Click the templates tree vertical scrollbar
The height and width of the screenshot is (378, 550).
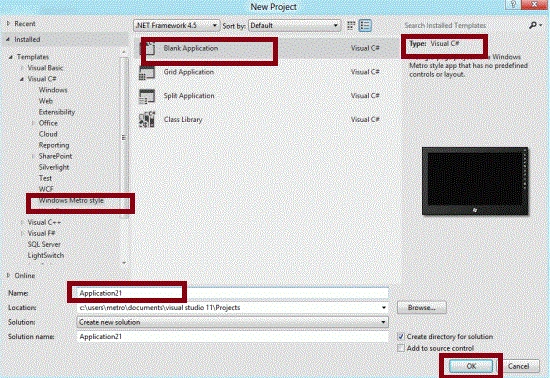[123, 137]
